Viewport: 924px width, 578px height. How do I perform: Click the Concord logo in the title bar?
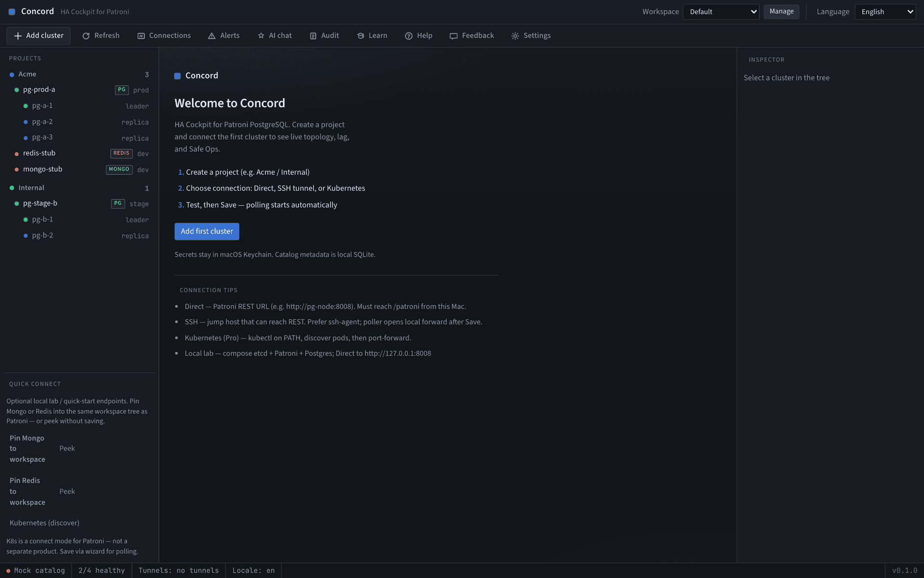click(x=12, y=12)
